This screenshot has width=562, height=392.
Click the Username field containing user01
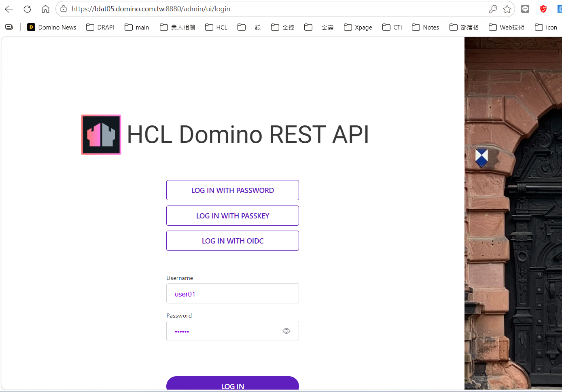[233, 293]
